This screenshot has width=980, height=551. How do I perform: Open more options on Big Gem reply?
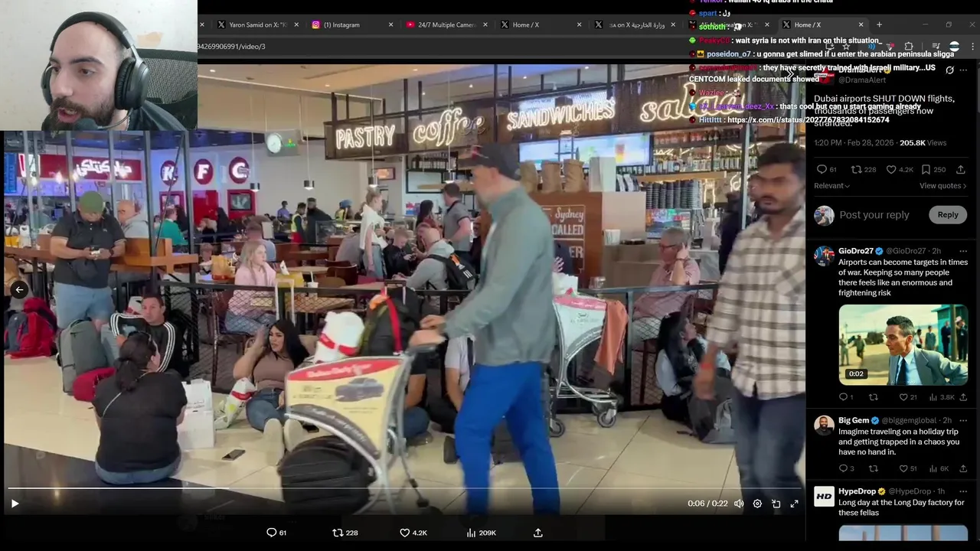pos(963,420)
